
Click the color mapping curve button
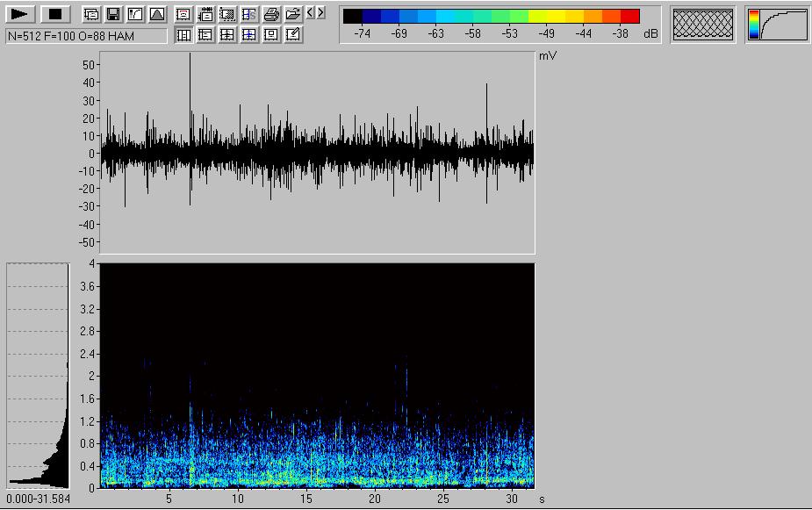click(x=778, y=24)
